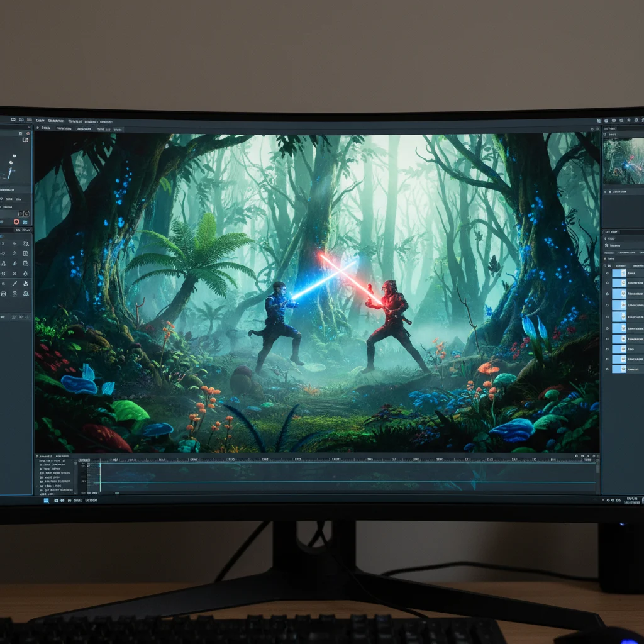The image size is (644, 644).
Task: Toggle visibility eye of the bottom layer
Action: 607,369
